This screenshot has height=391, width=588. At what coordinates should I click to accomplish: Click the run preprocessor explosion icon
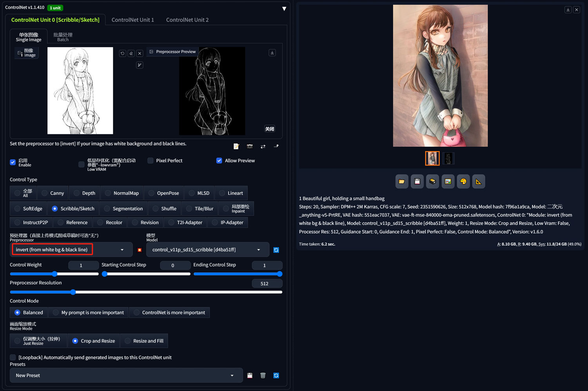(140, 250)
